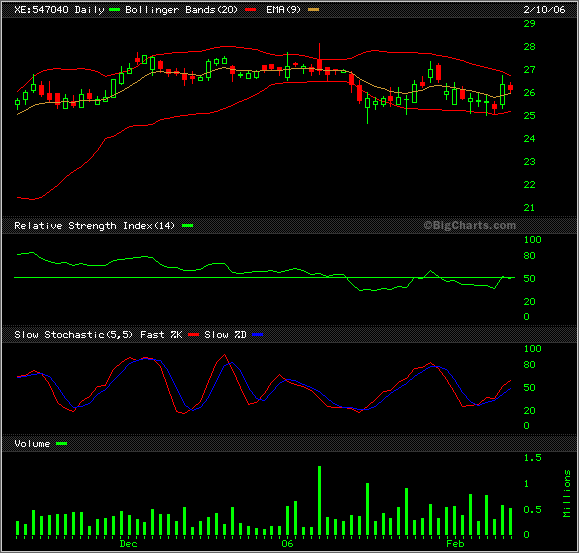
Task: Click the Feb label on time axis
Action: pos(455,544)
